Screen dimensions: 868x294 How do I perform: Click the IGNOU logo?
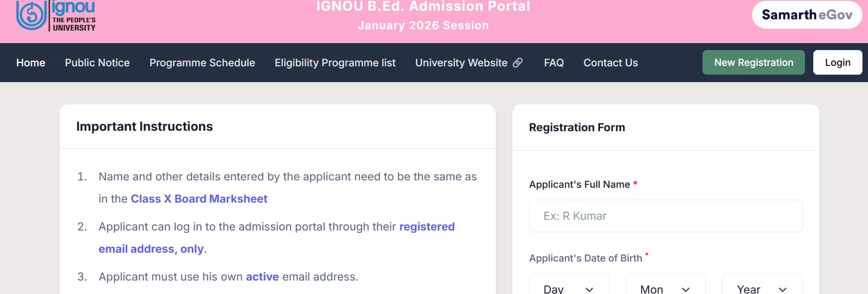56,16
